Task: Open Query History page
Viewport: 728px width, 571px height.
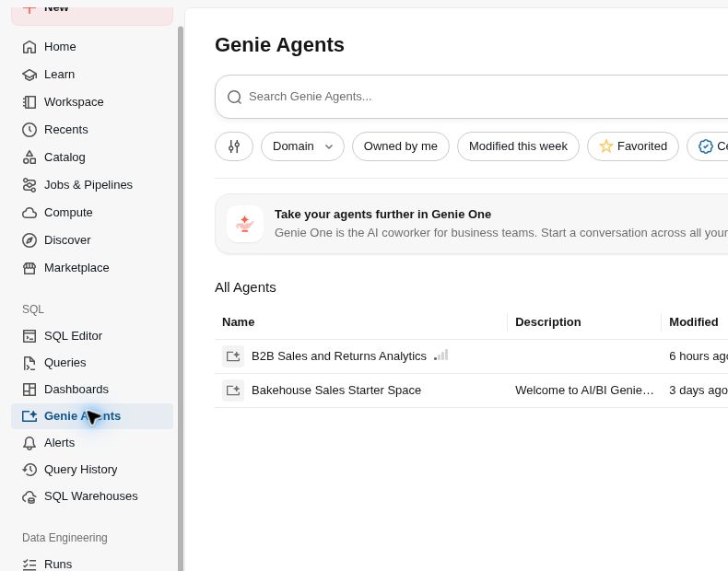Action: click(92, 470)
